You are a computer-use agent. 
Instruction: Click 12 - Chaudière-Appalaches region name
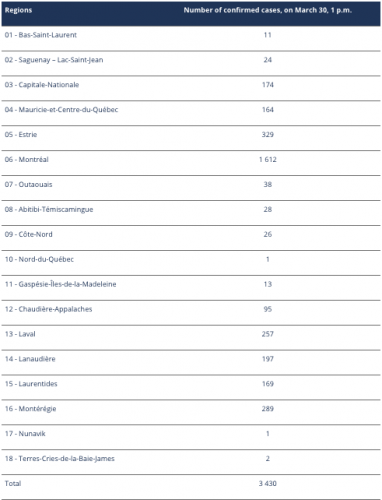[48, 309]
